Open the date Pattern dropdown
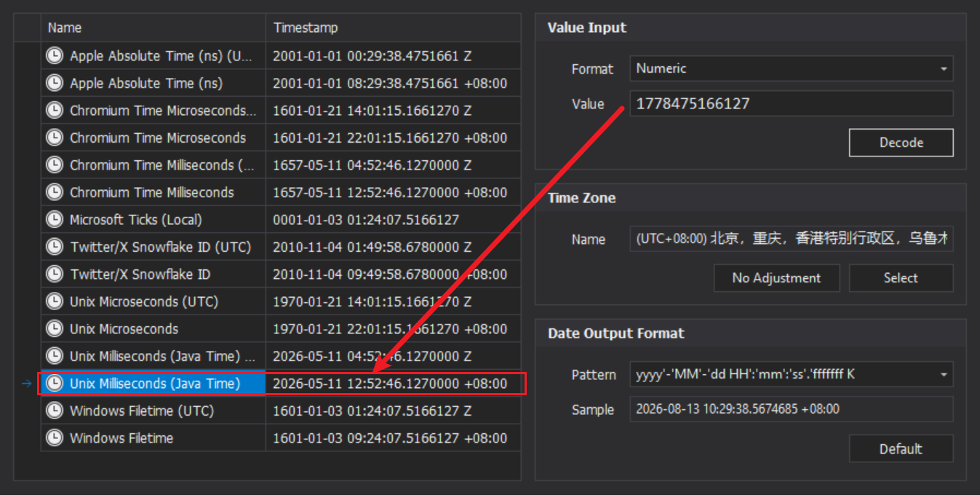 (792, 374)
